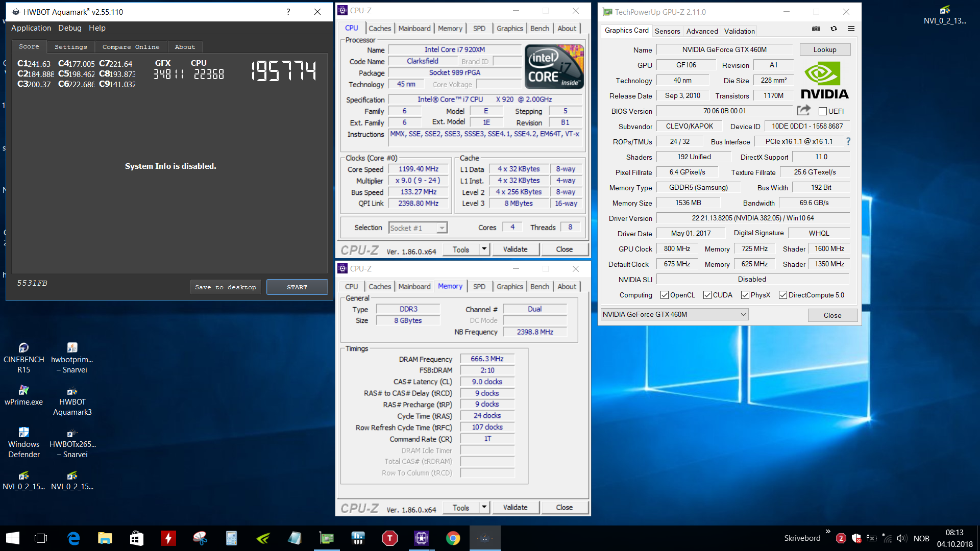Open the Application menu in Aquamark
The width and height of the screenshot is (980, 551).
[31, 28]
